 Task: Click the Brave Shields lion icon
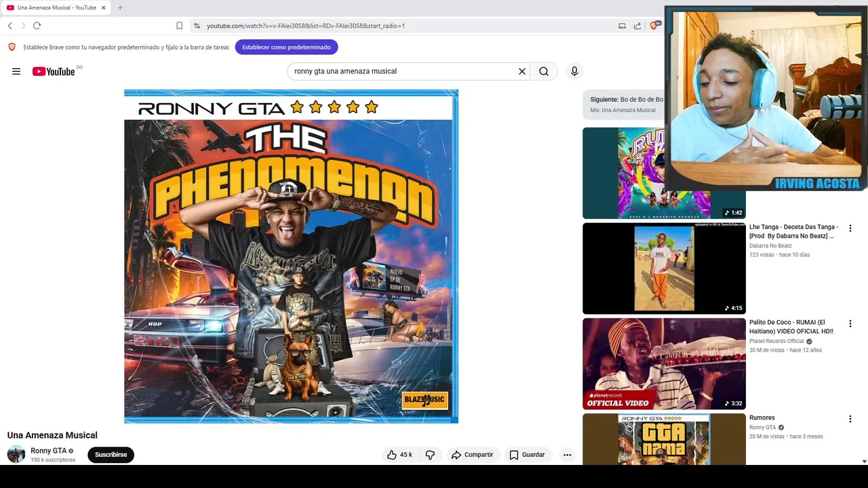(x=654, y=25)
